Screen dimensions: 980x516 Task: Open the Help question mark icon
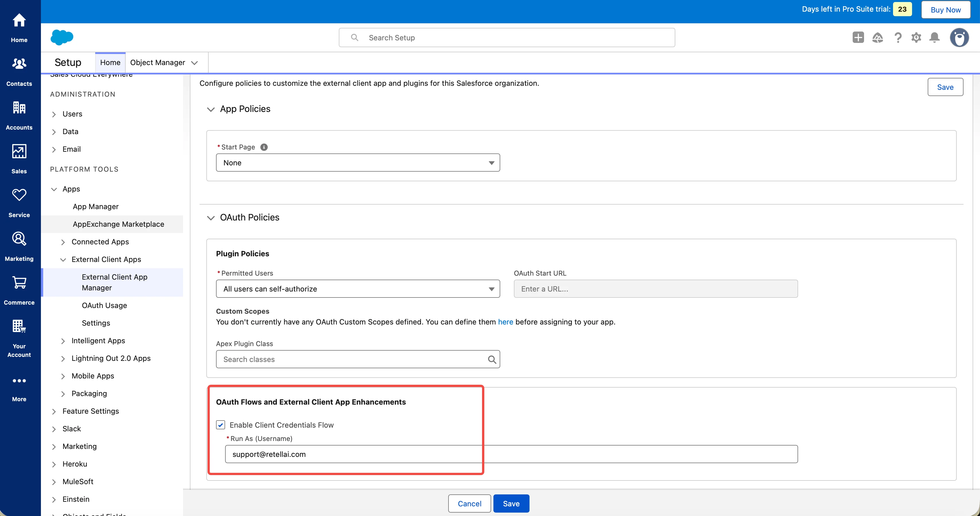pos(898,37)
